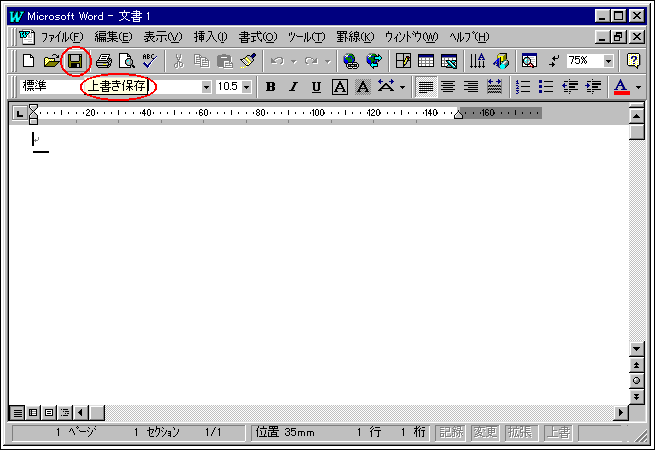Screen dimensions: 655x450
Task: Show or hide formatting marks
Action: [x=554, y=61]
